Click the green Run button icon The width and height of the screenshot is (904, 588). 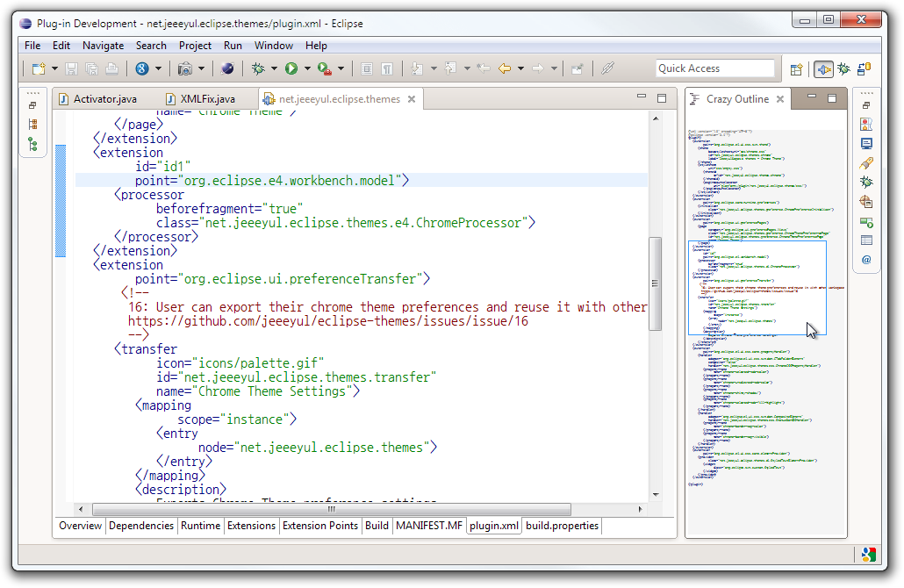[291, 68]
